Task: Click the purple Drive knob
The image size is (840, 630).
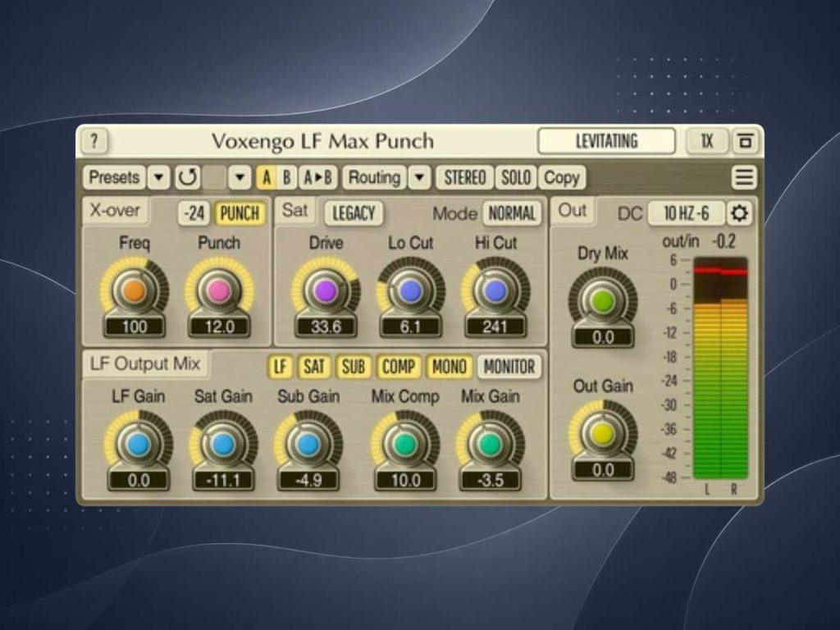Action: tap(325, 291)
